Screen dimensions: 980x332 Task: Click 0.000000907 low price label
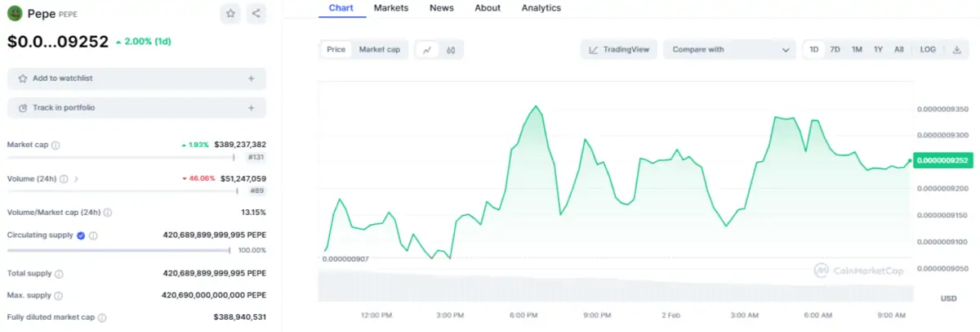345,259
